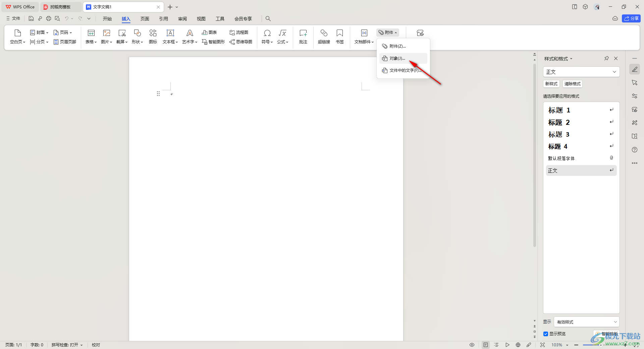Insert a flowchart
The height and width of the screenshot is (349, 644).
(x=239, y=33)
